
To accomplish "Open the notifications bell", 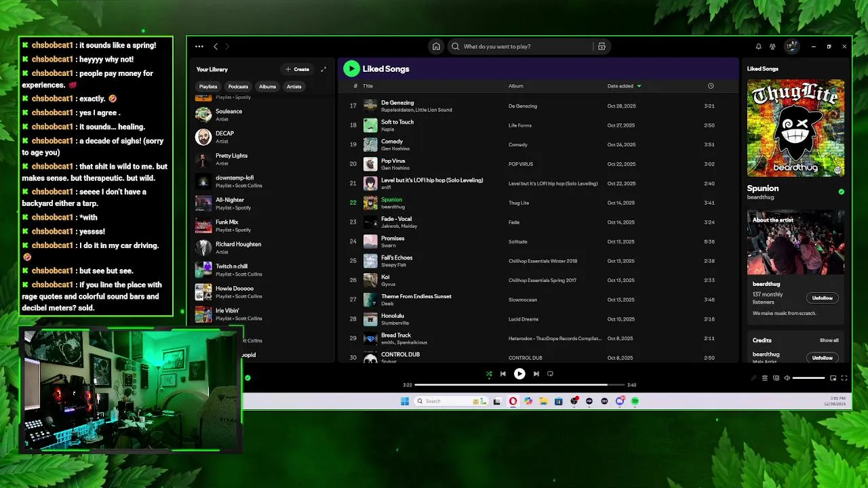I will (758, 47).
